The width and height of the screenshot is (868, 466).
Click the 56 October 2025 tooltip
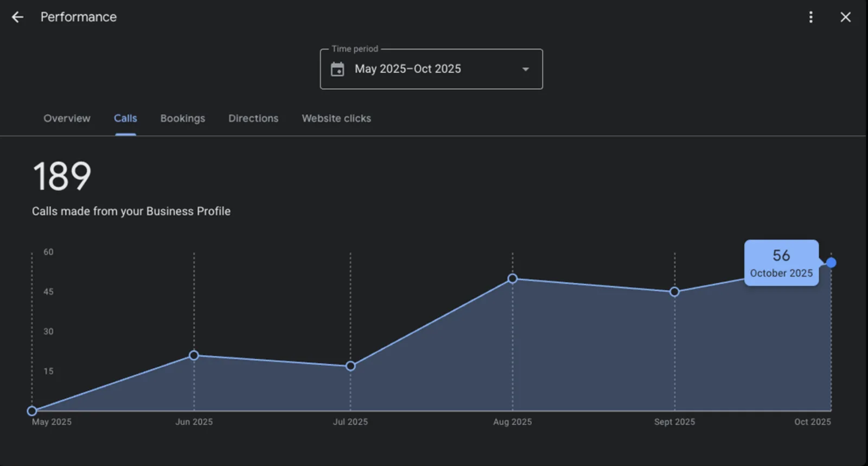[781, 263]
